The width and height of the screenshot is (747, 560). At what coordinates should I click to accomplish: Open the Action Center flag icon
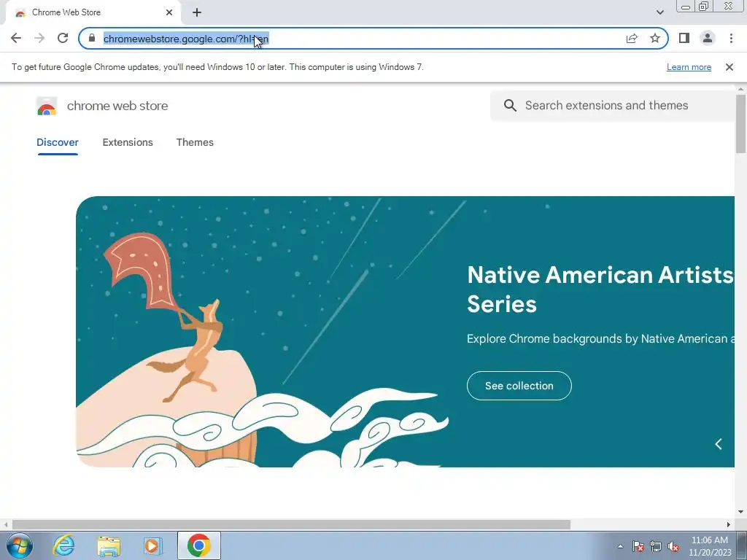click(638, 546)
